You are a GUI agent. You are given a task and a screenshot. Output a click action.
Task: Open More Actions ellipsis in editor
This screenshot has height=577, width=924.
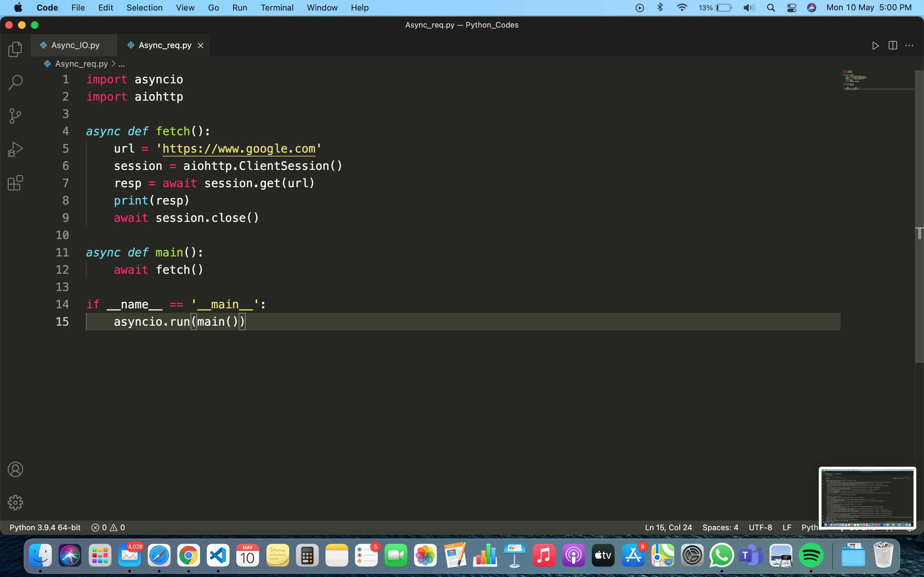click(x=910, y=46)
